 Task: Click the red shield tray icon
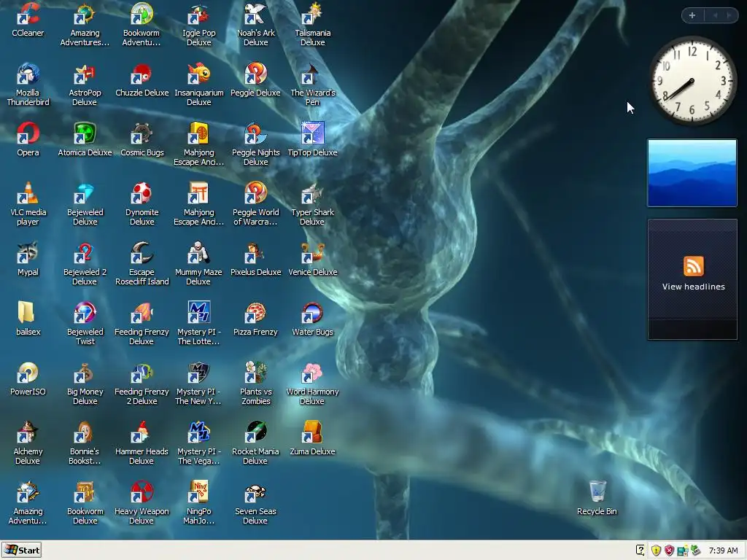coord(670,551)
